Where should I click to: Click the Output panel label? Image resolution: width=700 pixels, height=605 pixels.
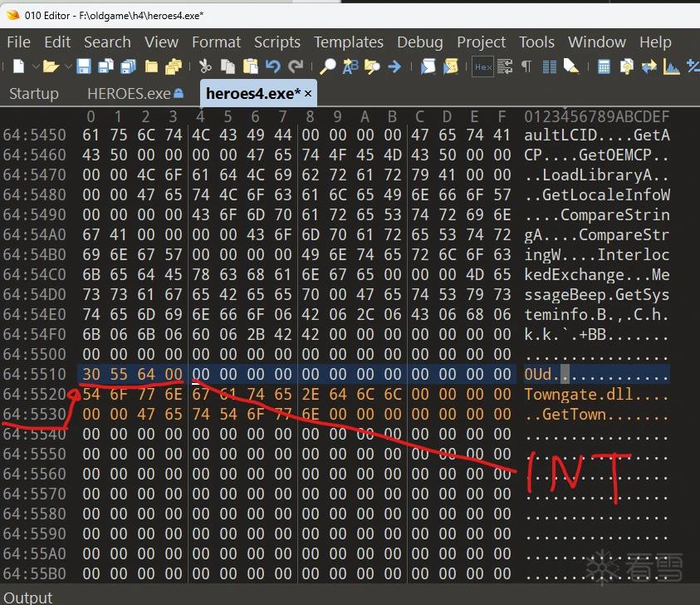[x=27, y=598]
